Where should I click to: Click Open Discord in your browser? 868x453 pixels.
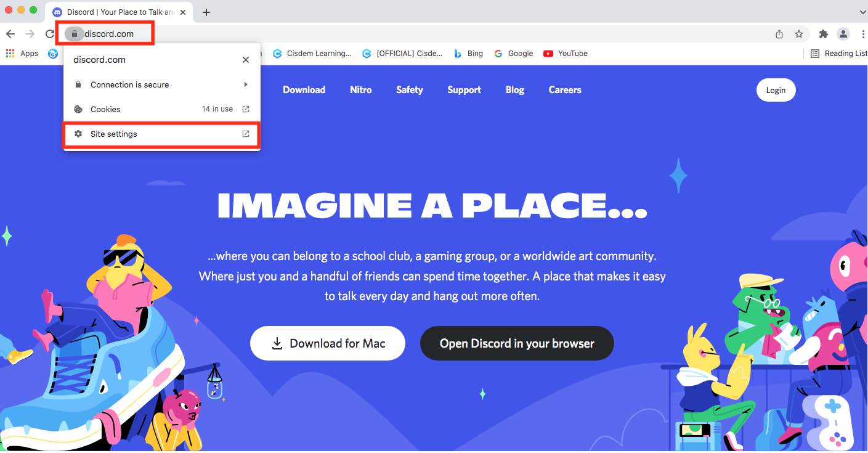tap(517, 343)
